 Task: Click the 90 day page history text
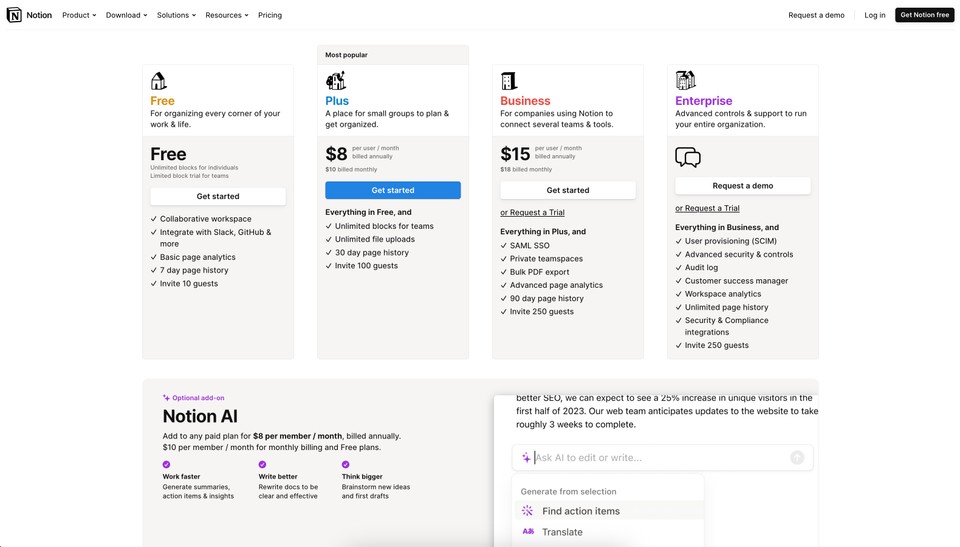click(x=547, y=298)
